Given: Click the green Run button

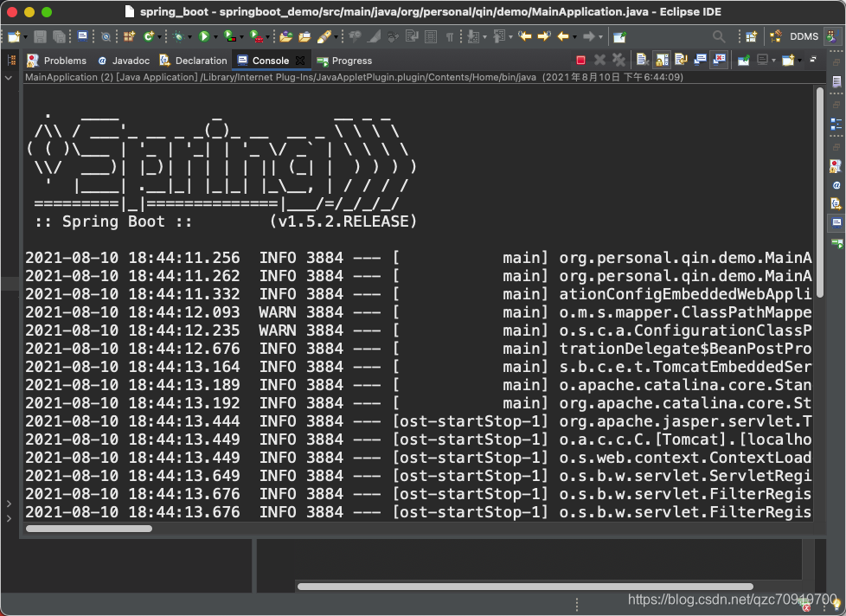Looking at the screenshot, I should [204, 36].
